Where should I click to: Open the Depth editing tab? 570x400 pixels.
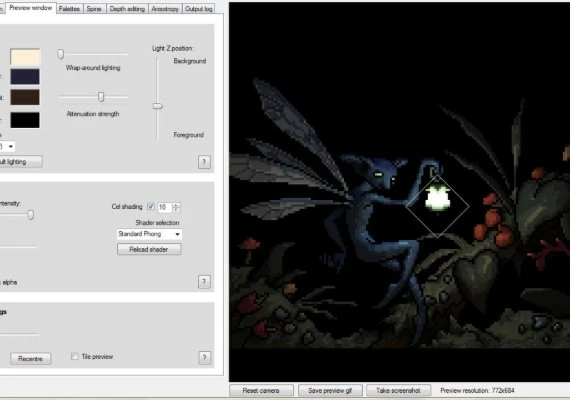(x=127, y=9)
